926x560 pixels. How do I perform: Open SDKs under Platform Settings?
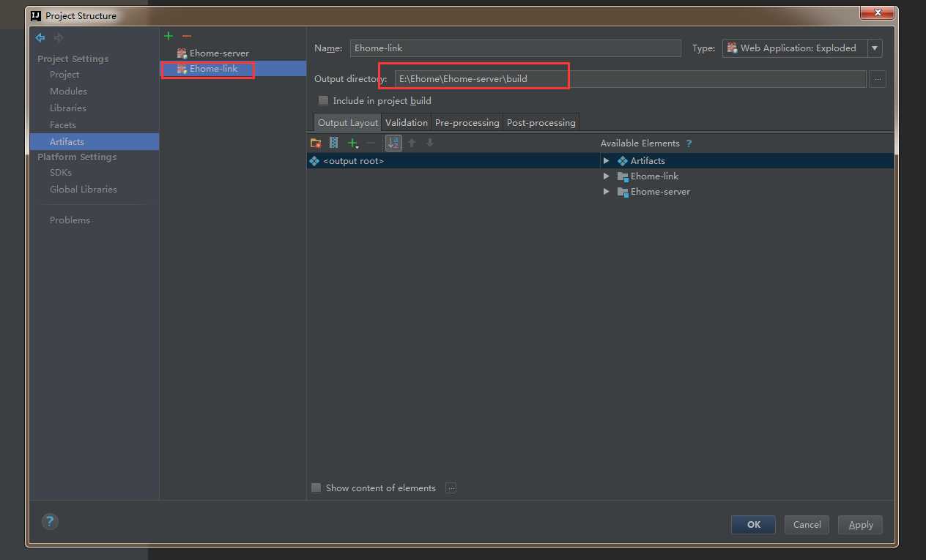(61, 173)
